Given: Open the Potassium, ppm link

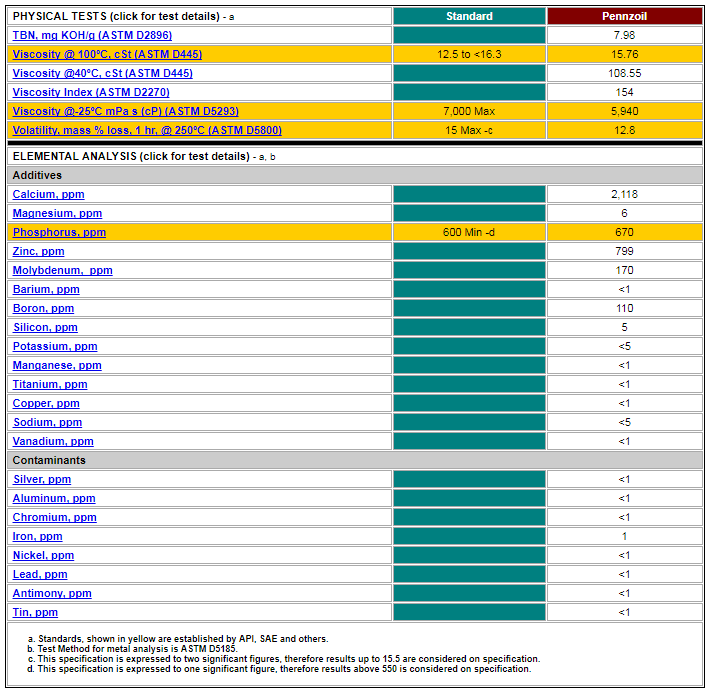Looking at the screenshot, I should pos(55,346).
